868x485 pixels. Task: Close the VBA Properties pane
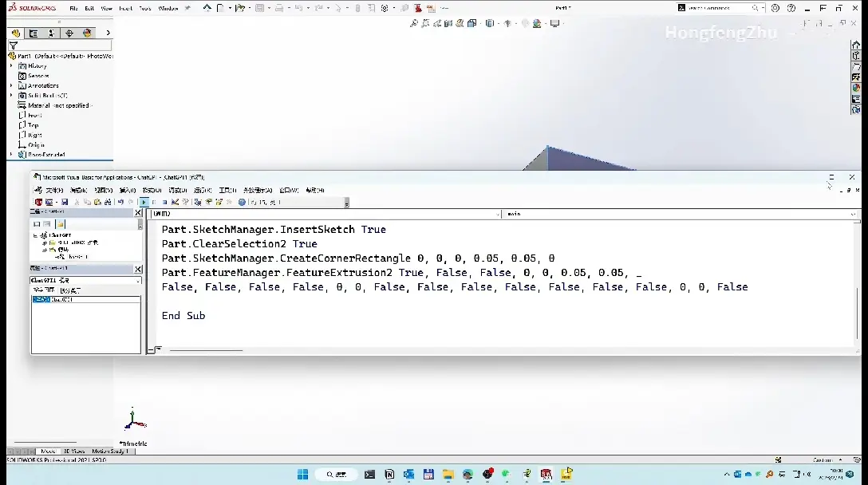138,269
